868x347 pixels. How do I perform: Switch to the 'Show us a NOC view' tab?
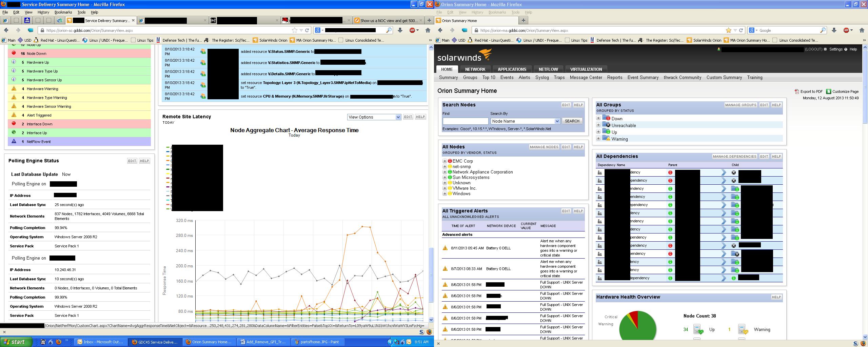(x=389, y=20)
